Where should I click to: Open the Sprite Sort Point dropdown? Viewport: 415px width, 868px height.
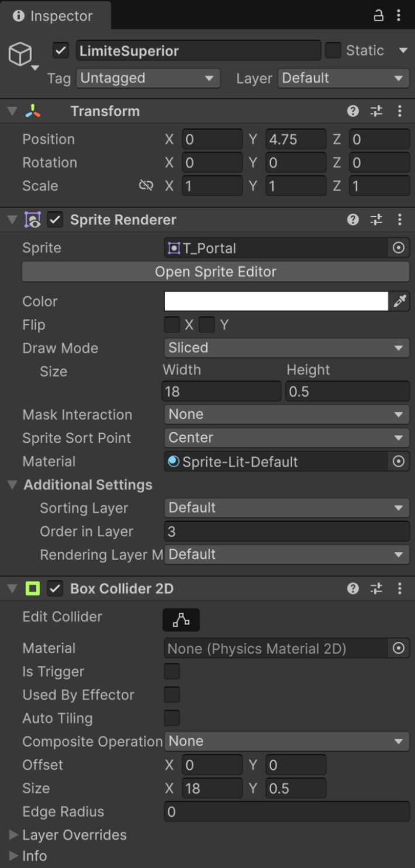tap(287, 438)
